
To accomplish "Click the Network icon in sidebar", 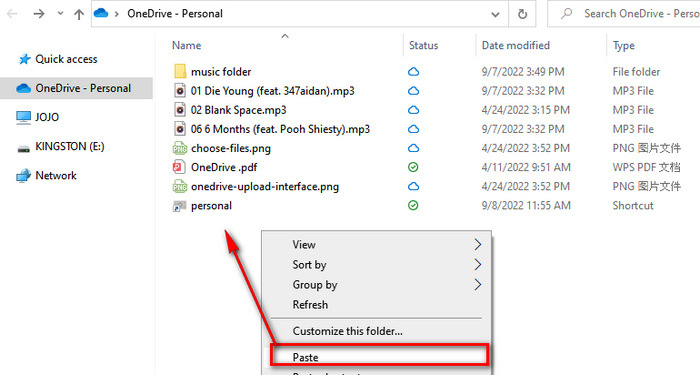I will click(24, 176).
